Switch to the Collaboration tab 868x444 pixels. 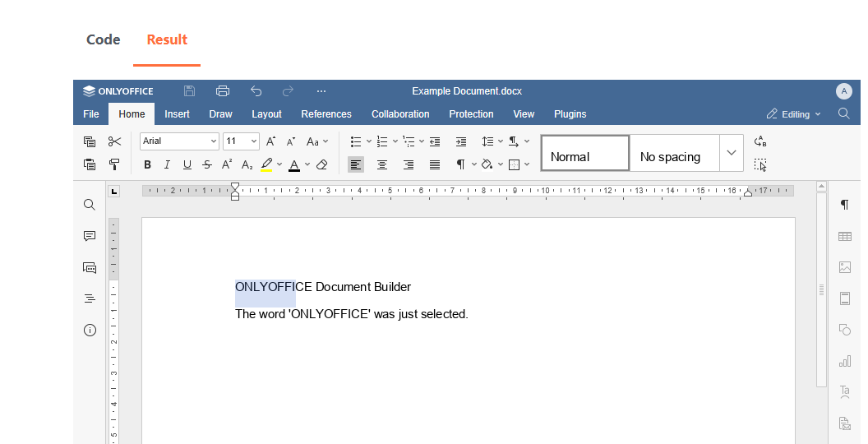pos(400,114)
